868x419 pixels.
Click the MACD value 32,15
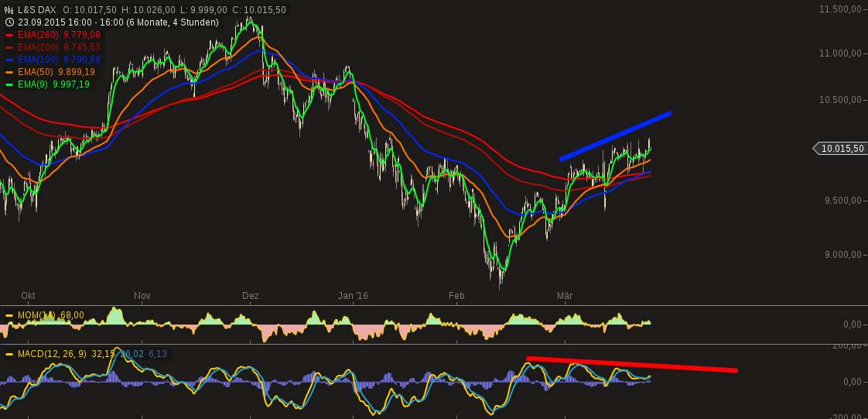click(x=103, y=354)
